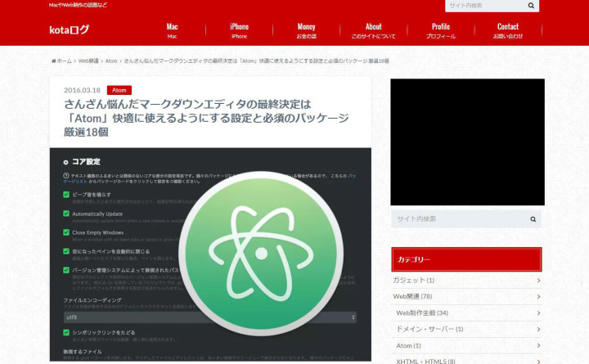Click the large Atom logo image
Screen dimensions: 589x364
[261, 254]
